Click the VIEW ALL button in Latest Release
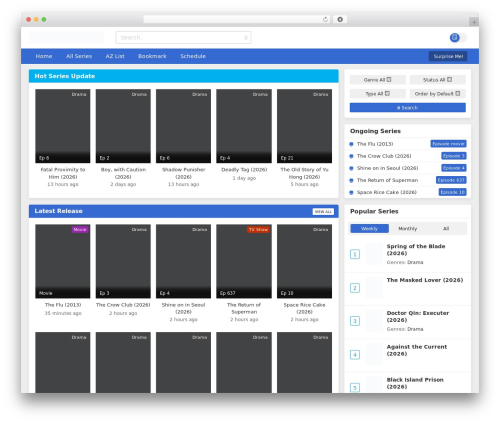This screenshot has height=423, width=500. (323, 212)
